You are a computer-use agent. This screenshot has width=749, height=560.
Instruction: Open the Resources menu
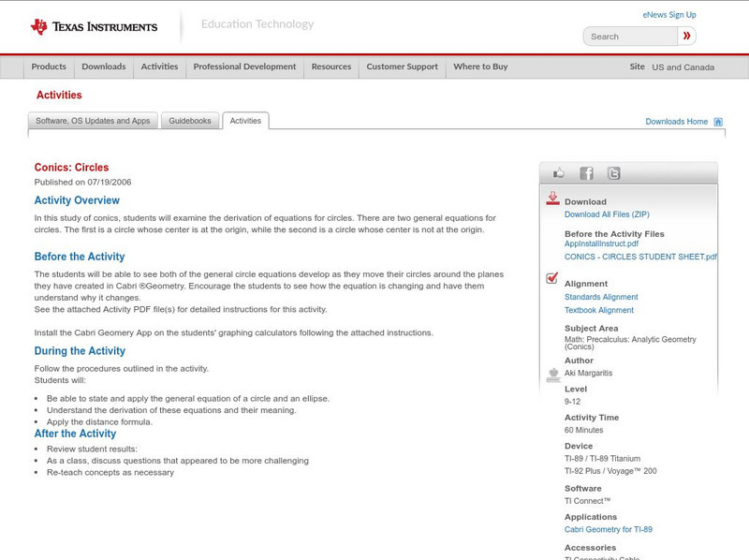point(331,66)
